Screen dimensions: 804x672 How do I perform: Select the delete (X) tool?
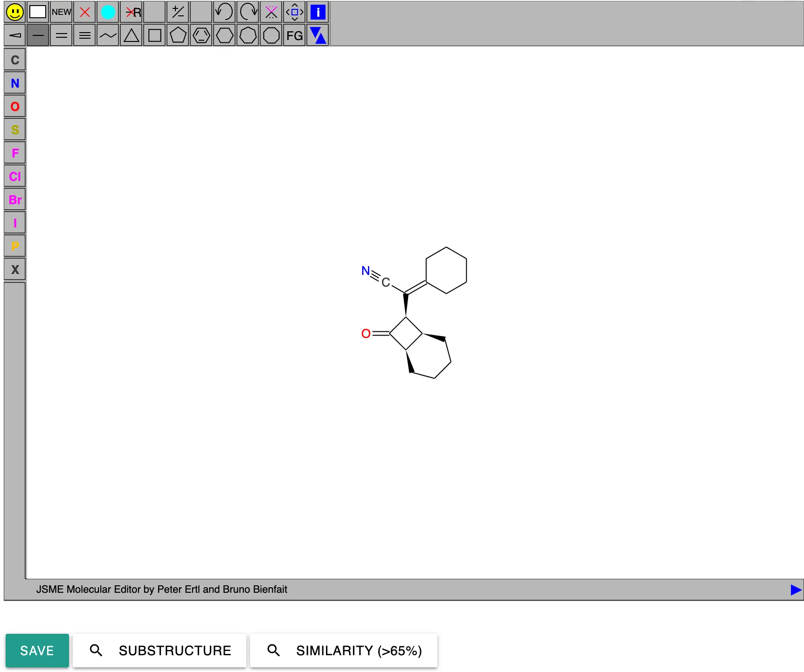click(84, 12)
